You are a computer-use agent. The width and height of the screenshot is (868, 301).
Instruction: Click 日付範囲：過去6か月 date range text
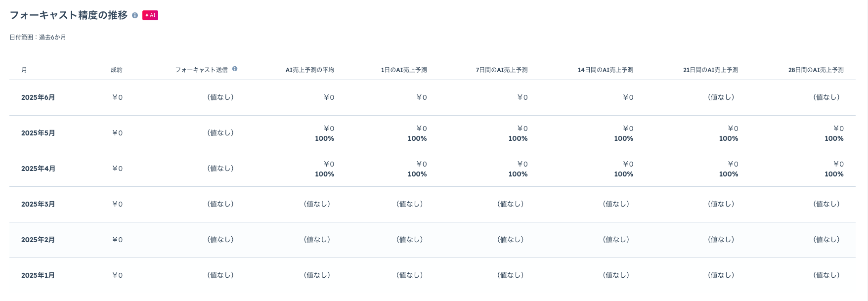(x=38, y=38)
